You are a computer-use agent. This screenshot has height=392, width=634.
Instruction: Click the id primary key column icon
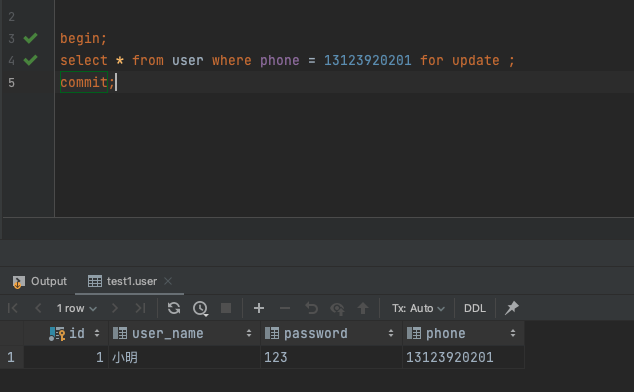point(57,334)
